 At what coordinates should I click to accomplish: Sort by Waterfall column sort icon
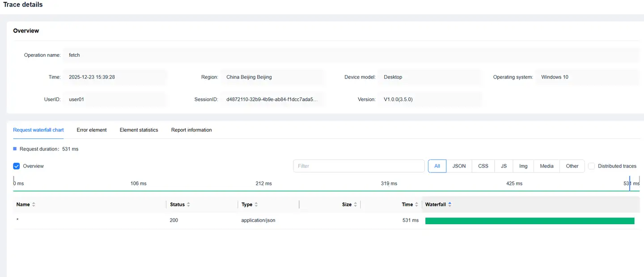click(x=450, y=205)
